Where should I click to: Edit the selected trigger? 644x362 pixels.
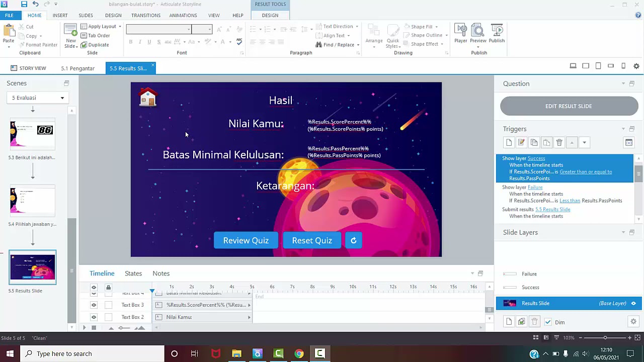(521, 143)
